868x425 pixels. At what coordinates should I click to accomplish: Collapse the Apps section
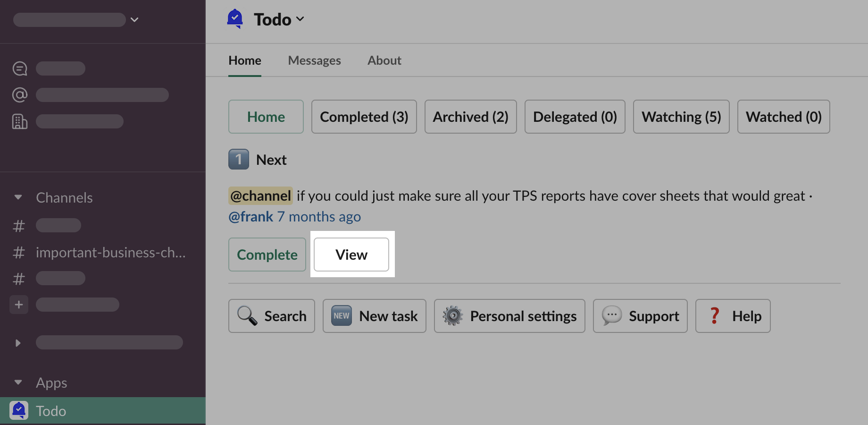18,382
